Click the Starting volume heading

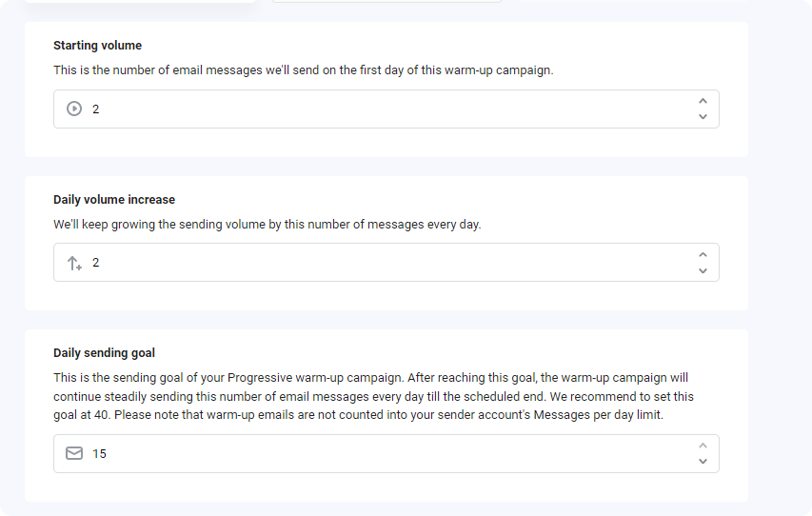tap(97, 46)
